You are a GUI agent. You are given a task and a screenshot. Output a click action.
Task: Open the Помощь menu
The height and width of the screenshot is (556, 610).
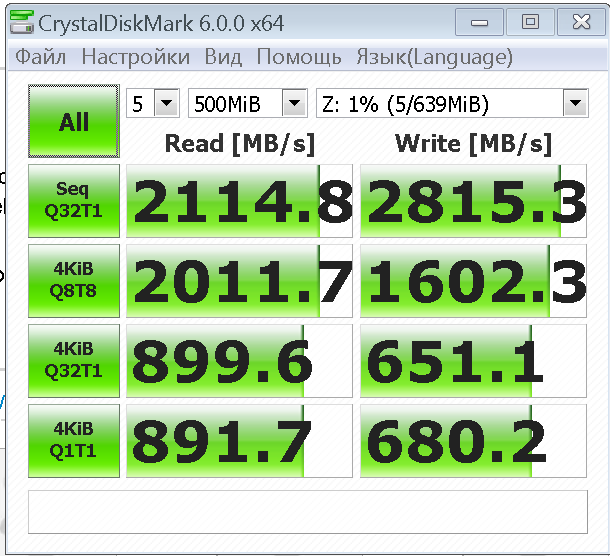point(299,57)
